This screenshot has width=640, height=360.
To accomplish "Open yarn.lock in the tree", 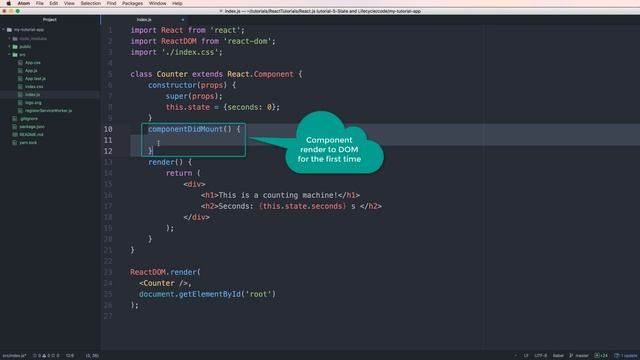I will 28,142.
